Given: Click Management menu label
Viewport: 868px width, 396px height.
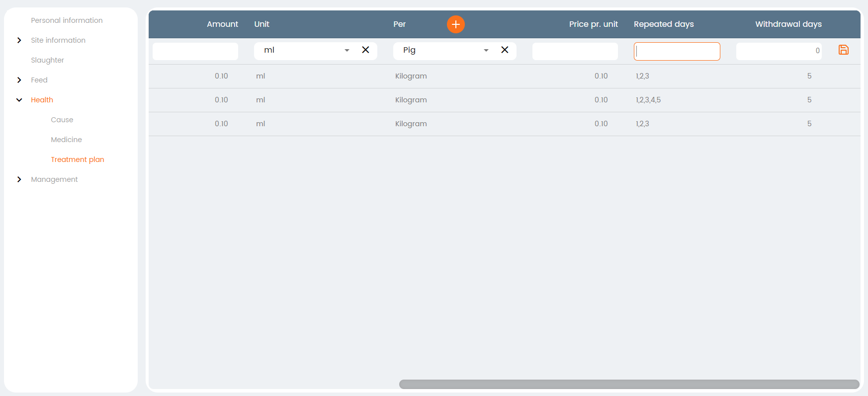Looking at the screenshot, I should (54, 179).
